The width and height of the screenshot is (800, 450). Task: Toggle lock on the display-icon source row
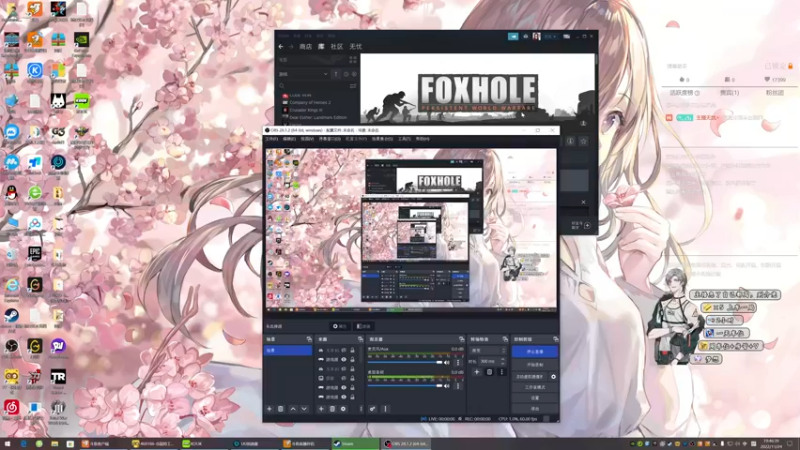pos(352,378)
